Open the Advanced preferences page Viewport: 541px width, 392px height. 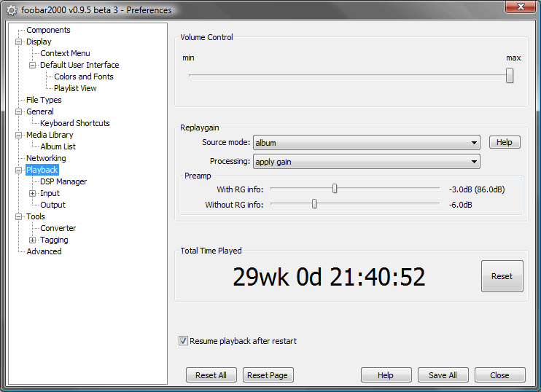click(x=44, y=251)
